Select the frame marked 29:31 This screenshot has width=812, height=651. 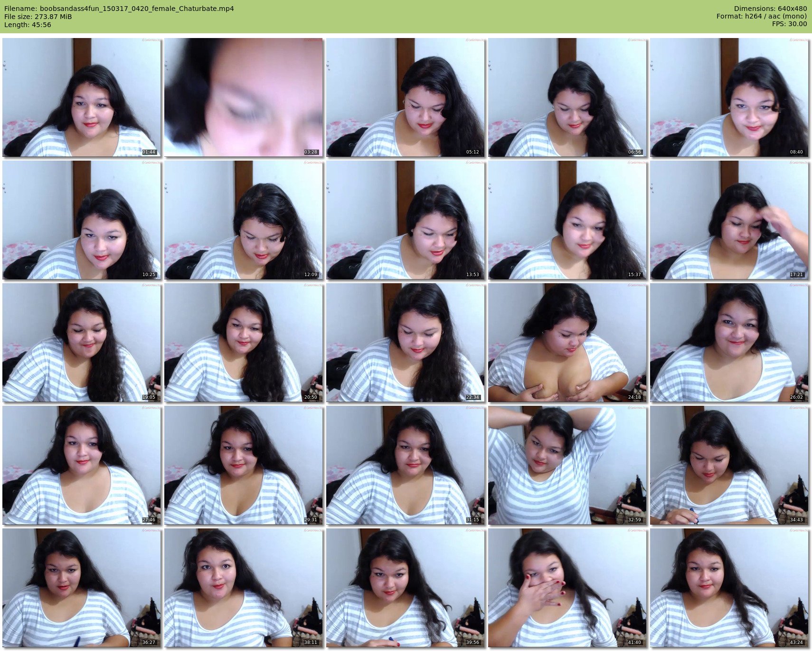point(244,465)
